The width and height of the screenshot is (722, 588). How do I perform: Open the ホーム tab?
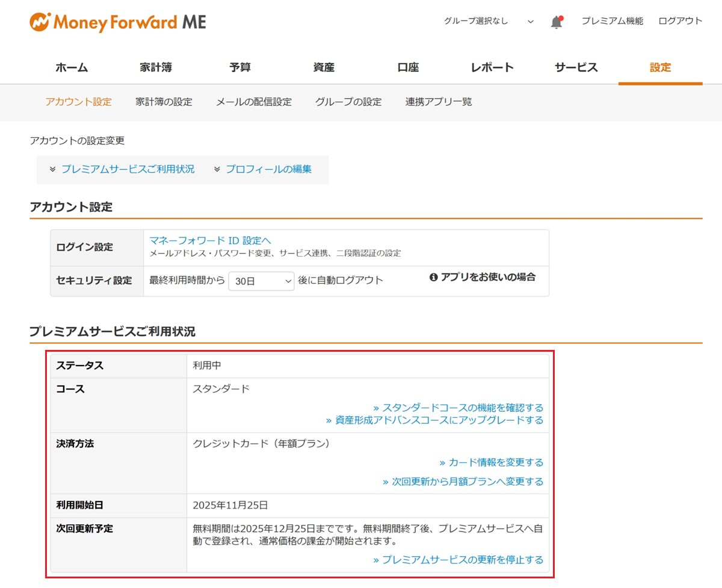pos(72,67)
